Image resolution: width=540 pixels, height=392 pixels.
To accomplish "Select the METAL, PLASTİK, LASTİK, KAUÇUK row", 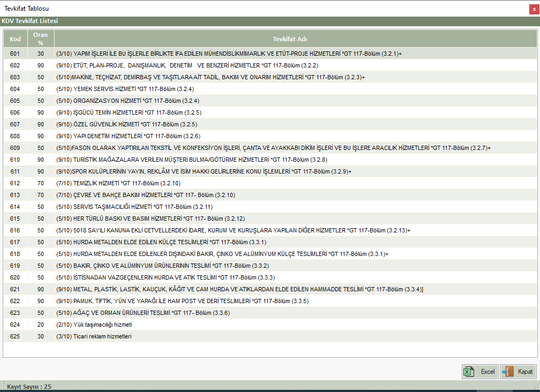I will point(271,289).
